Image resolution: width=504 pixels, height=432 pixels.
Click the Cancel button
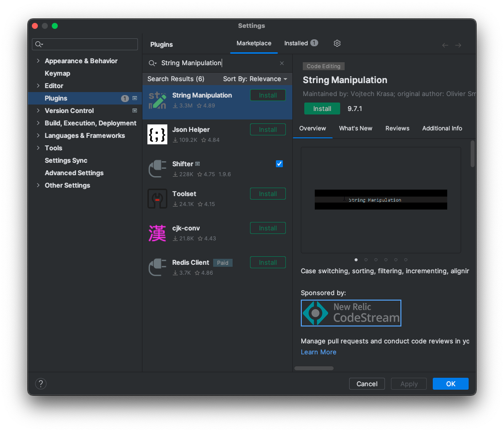[x=367, y=384]
